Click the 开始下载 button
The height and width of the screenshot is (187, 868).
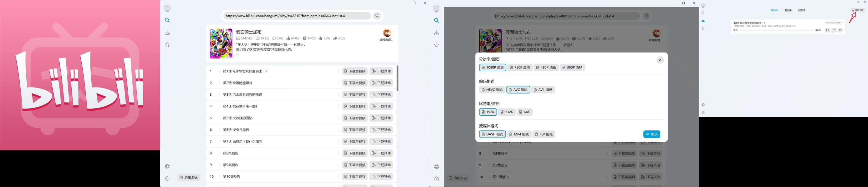[857, 10]
